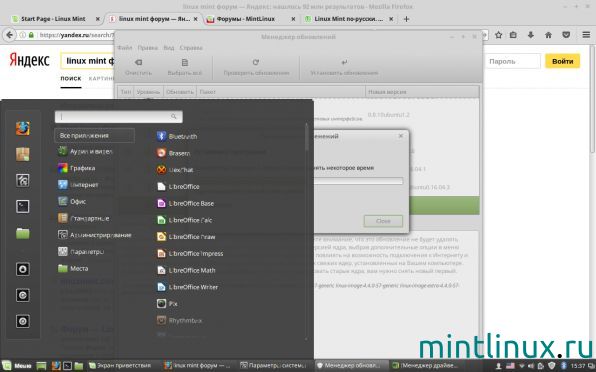The height and width of the screenshot is (372, 596).
Task: Open LibreOffice Draw from the menu
Action: coord(186,237)
